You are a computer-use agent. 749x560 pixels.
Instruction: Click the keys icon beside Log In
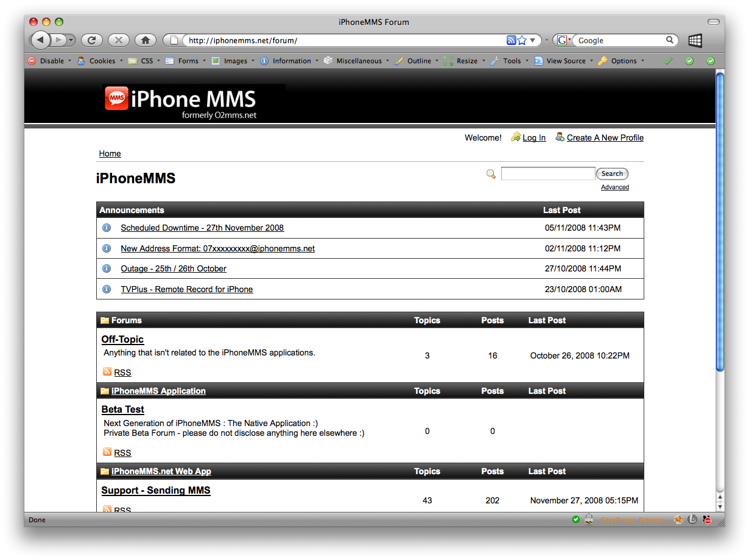coord(516,137)
